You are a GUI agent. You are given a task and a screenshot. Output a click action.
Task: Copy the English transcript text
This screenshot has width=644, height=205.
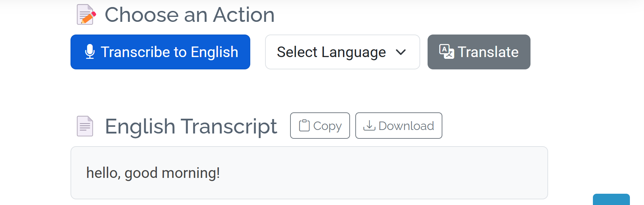(x=319, y=125)
